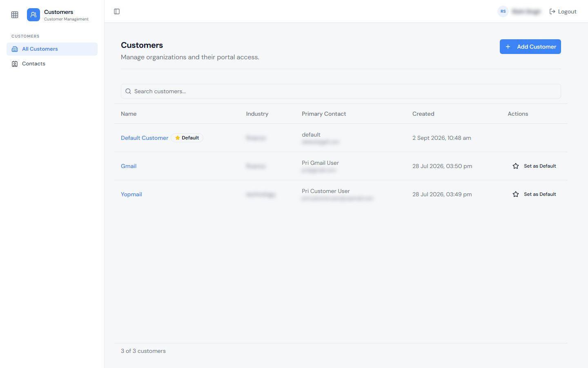Screen dimensions: 588x368
Task: Click the 'Pri Gmail User' contact
Action: (x=320, y=163)
